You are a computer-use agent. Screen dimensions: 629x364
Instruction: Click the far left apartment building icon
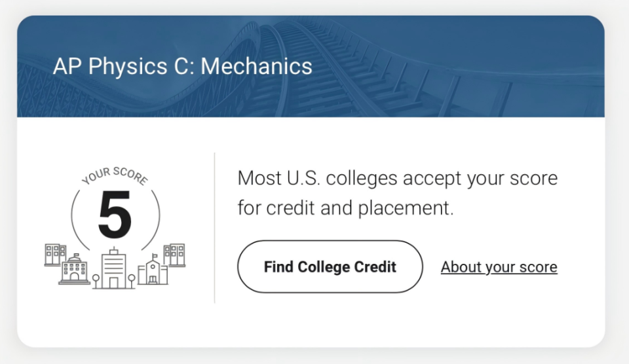click(55, 255)
